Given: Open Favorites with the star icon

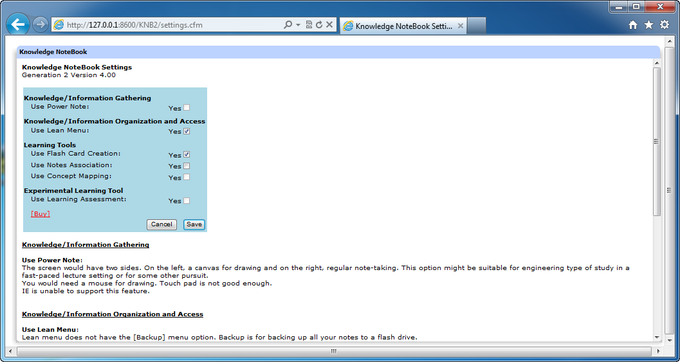Looking at the screenshot, I should [x=648, y=25].
